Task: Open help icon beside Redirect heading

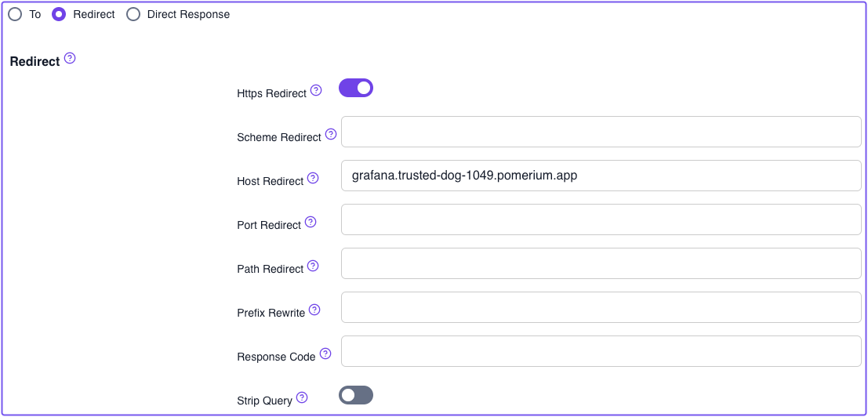Action: pyautogui.click(x=70, y=58)
